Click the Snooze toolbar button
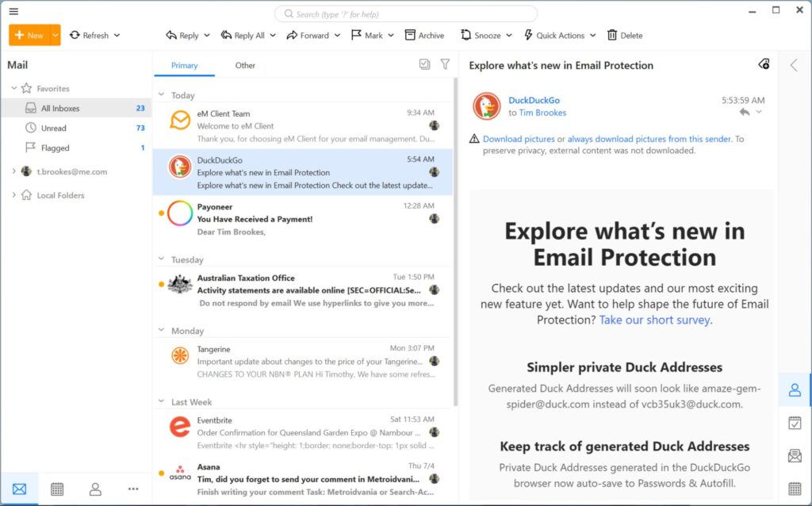This screenshot has width=812, height=506. pyautogui.click(x=481, y=35)
